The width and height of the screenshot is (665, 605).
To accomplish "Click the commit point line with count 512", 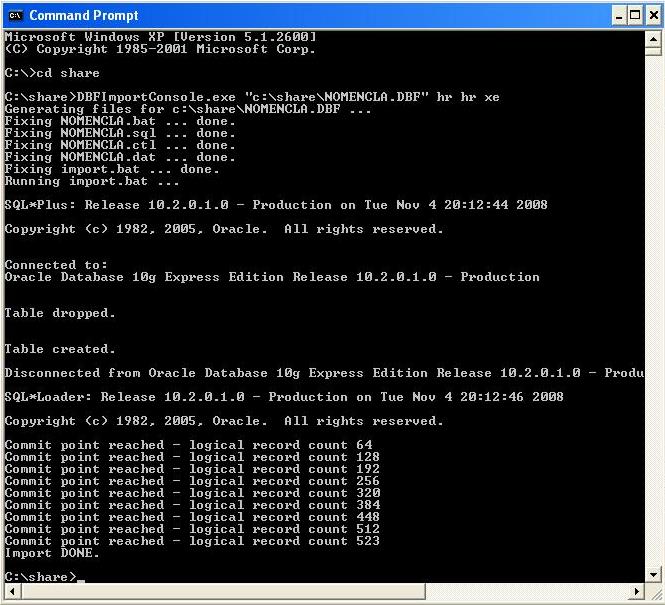I will pyautogui.click(x=192, y=529).
